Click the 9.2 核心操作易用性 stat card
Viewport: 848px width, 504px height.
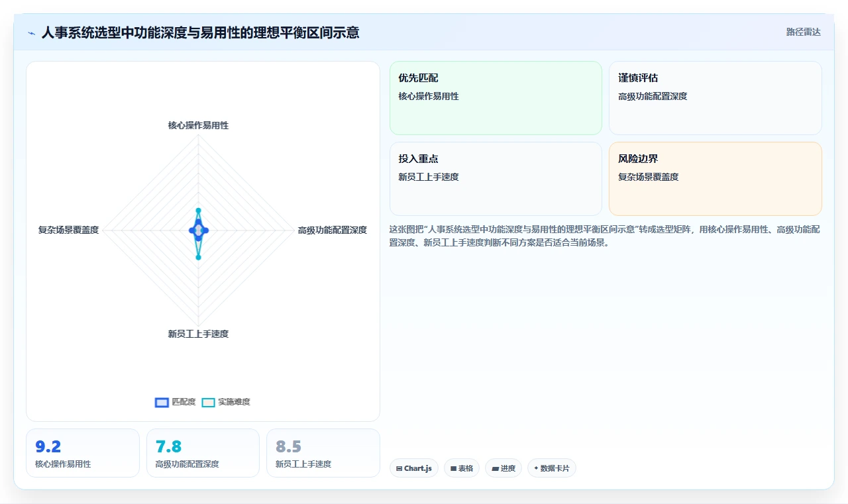[x=83, y=453]
